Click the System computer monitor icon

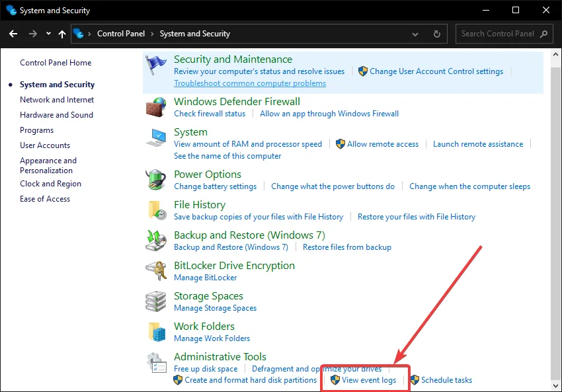(156, 138)
